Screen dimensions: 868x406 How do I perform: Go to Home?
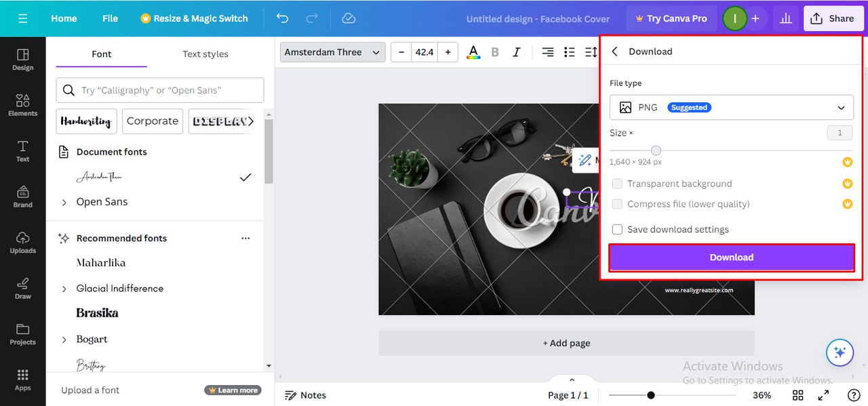point(64,18)
